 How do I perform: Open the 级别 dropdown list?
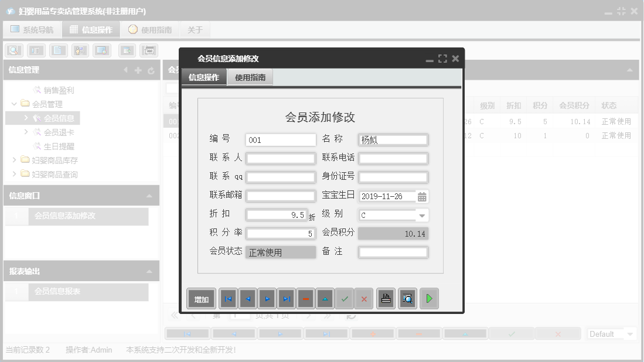tap(422, 215)
